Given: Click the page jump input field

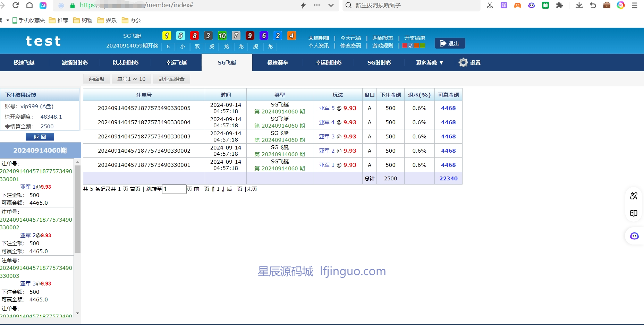Looking at the screenshot, I should tap(174, 189).
